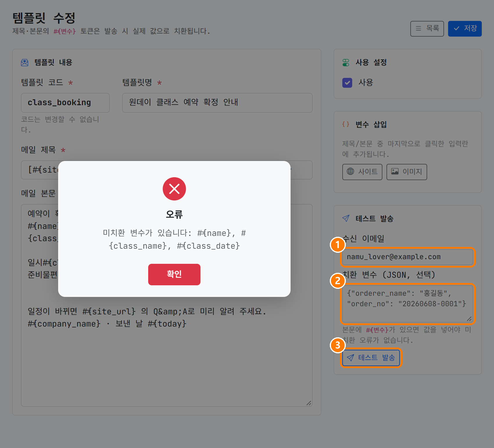Image resolution: width=494 pixels, height=448 pixels.
Task: Click the 치환 변수 JSON textarea
Action: (x=407, y=304)
